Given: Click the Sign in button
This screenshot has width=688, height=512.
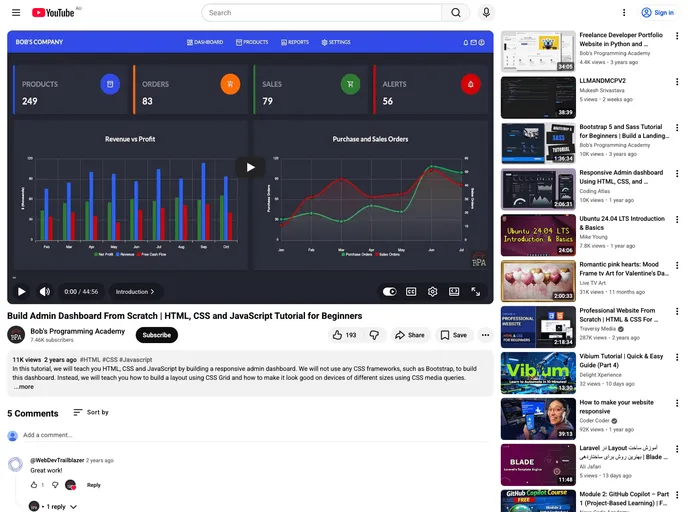Looking at the screenshot, I should pyautogui.click(x=658, y=13).
